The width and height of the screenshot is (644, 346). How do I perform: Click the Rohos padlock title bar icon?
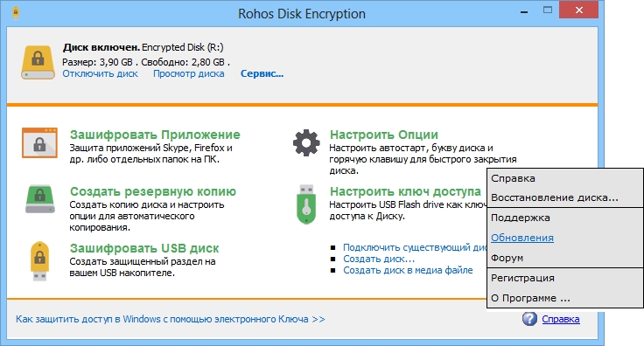16,13
